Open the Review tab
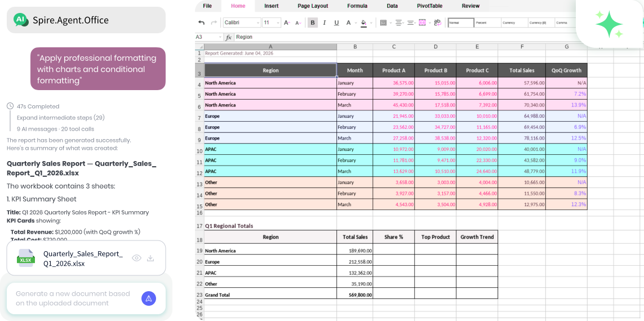The height and width of the screenshot is (321, 644). (470, 6)
